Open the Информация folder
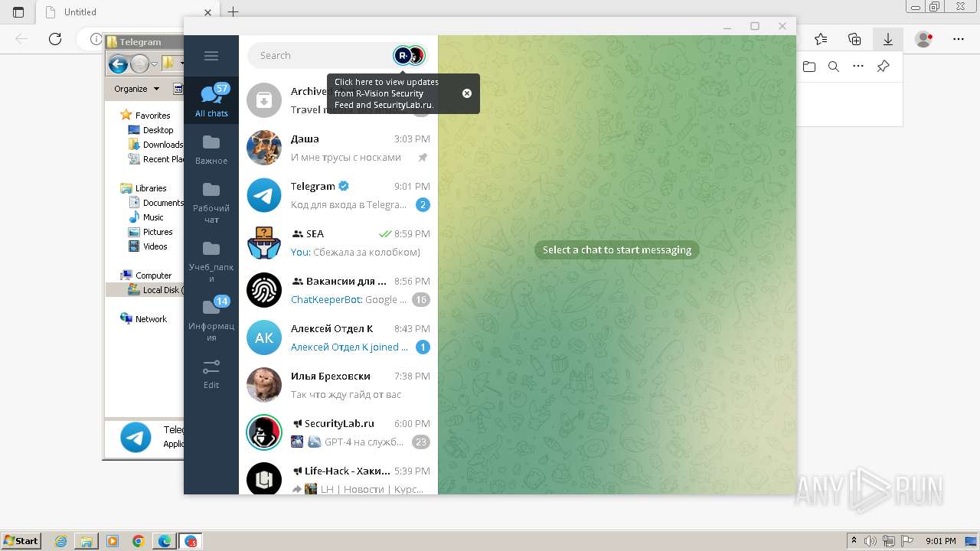 pos(211,320)
